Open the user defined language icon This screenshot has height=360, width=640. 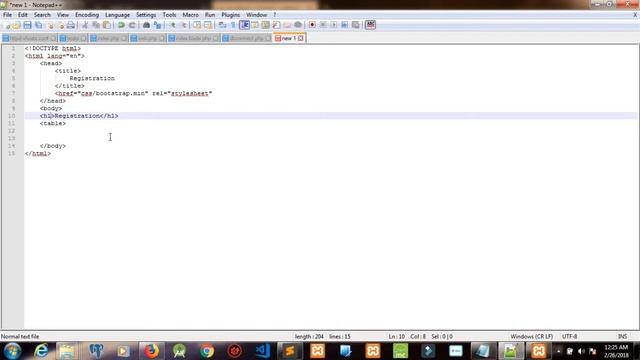pyautogui.click(x=255, y=25)
